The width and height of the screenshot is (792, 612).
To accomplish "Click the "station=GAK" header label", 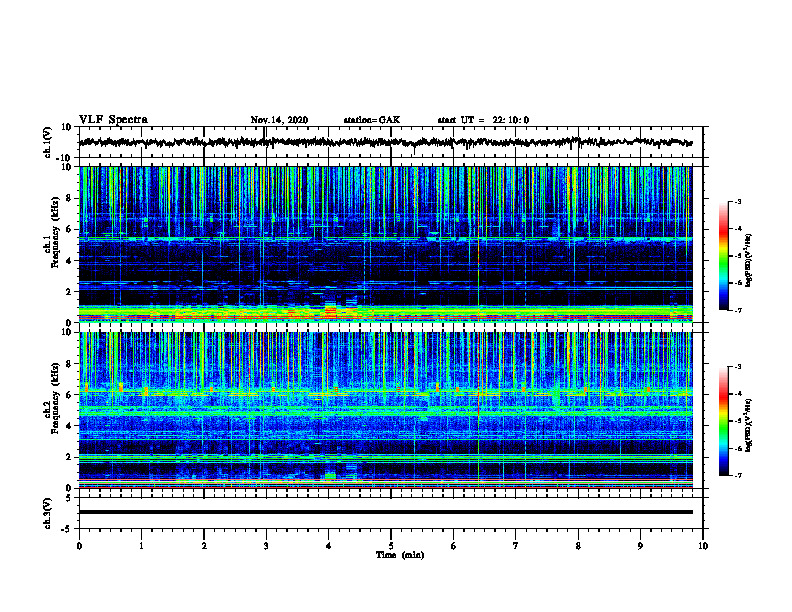I will pyautogui.click(x=372, y=120).
